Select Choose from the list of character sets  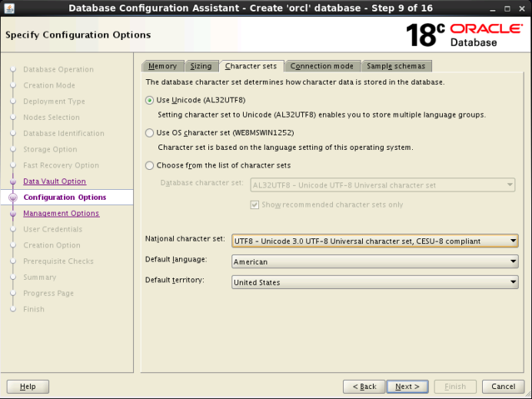(149, 165)
